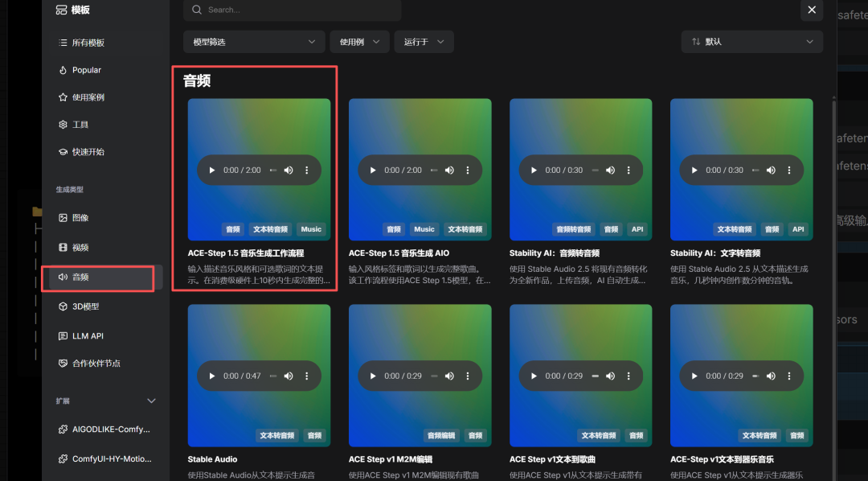Open more options on ACE-Step 1.5 音乐生成工作流程 player
Viewport: 868px width, 481px height.
pyautogui.click(x=307, y=171)
